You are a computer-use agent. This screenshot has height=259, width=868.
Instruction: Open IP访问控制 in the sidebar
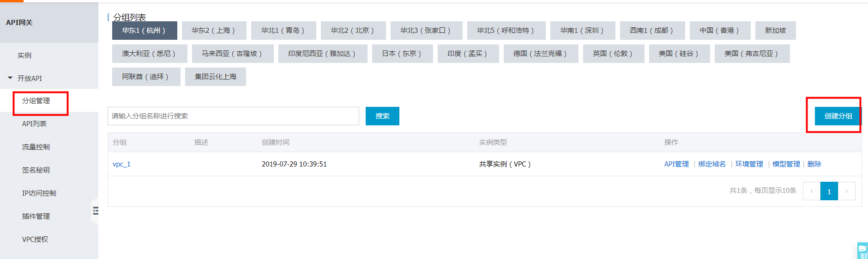[x=39, y=193]
